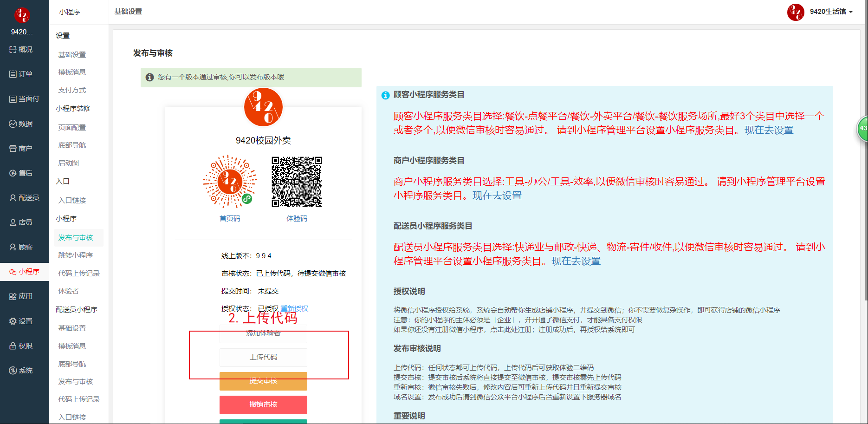Click the 授权说明 heading
868x424 pixels.
click(409, 292)
